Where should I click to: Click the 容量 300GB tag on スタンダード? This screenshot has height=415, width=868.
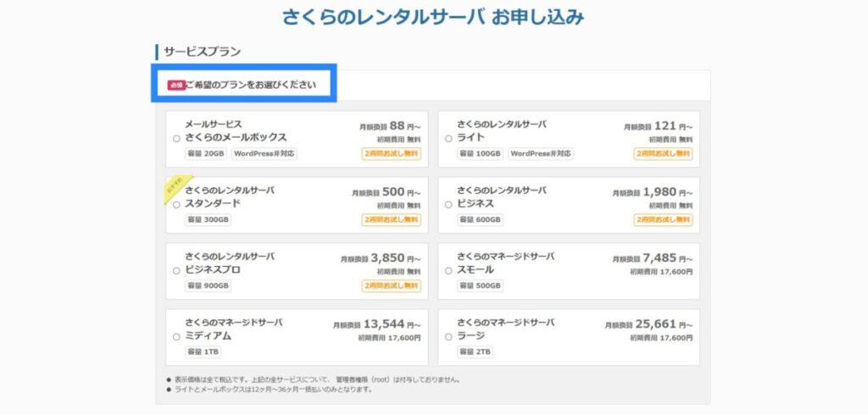(208, 220)
